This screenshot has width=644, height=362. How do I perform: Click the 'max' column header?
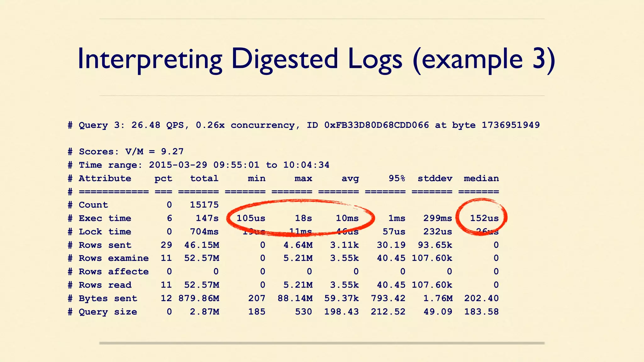click(303, 179)
